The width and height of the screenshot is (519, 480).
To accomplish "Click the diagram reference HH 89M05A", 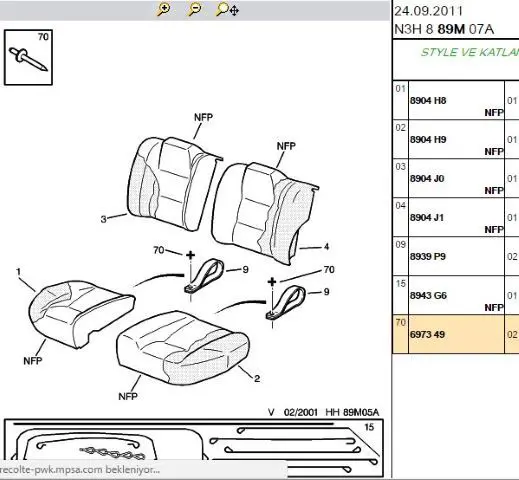I will pyautogui.click(x=352, y=412).
